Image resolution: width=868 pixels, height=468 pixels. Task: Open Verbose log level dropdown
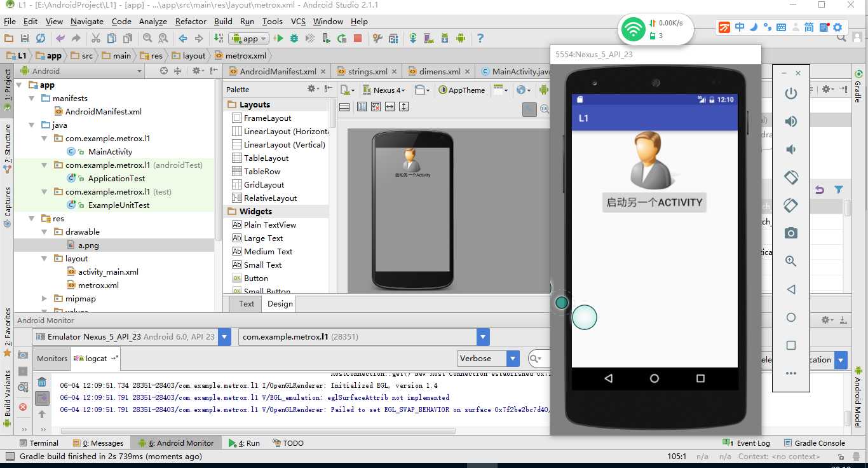click(x=488, y=359)
